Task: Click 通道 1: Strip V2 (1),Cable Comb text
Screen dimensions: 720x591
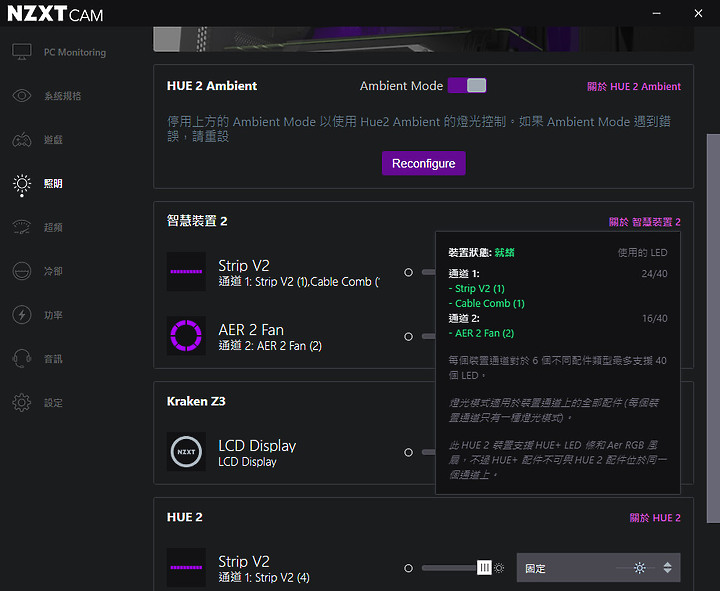Action: [299, 281]
